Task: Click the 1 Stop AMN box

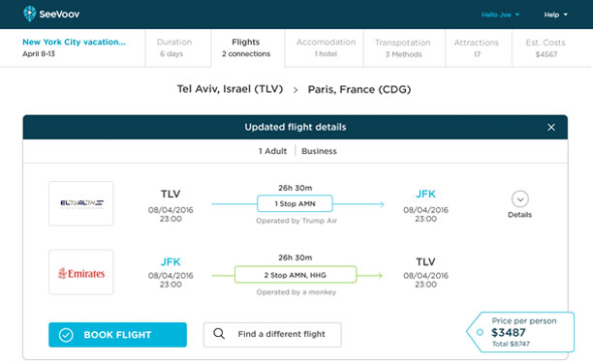Action: coord(295,203)
